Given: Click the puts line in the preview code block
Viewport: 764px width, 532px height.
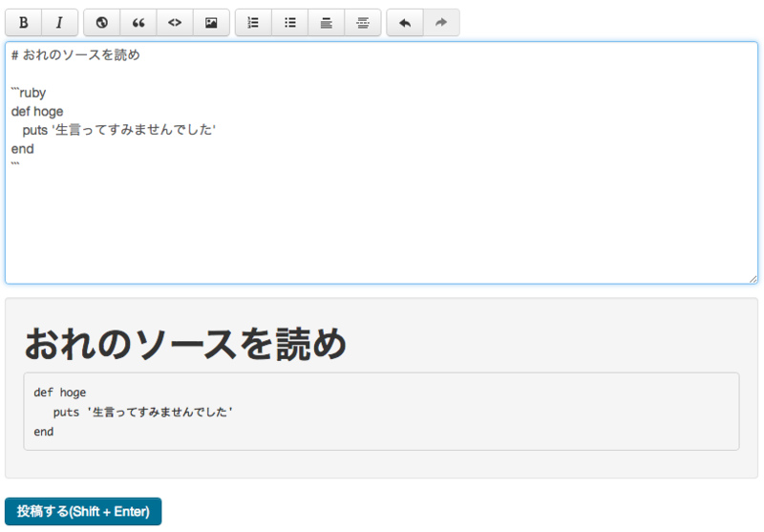Looking at the screenshot, I should [143, 413].
